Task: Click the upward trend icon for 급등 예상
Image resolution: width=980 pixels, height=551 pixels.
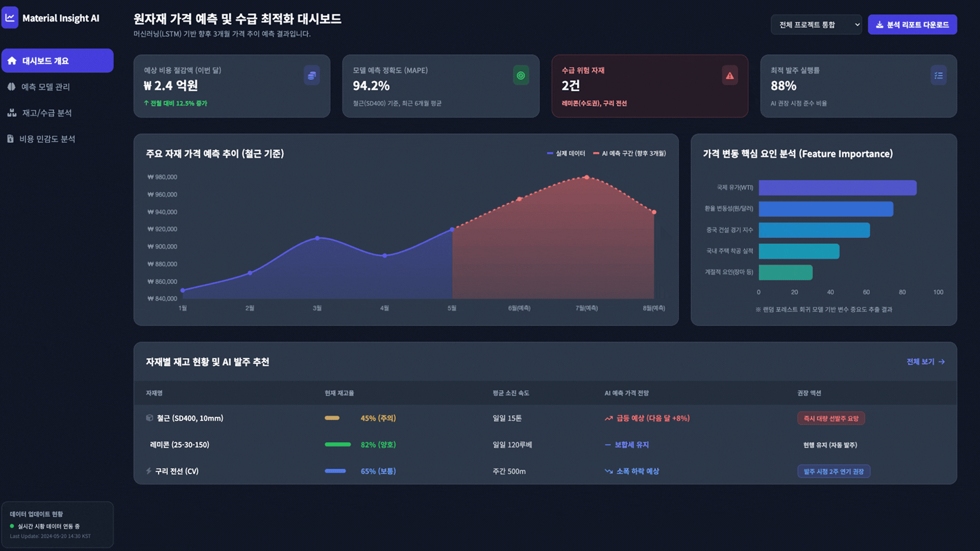Action: point(608,418)
